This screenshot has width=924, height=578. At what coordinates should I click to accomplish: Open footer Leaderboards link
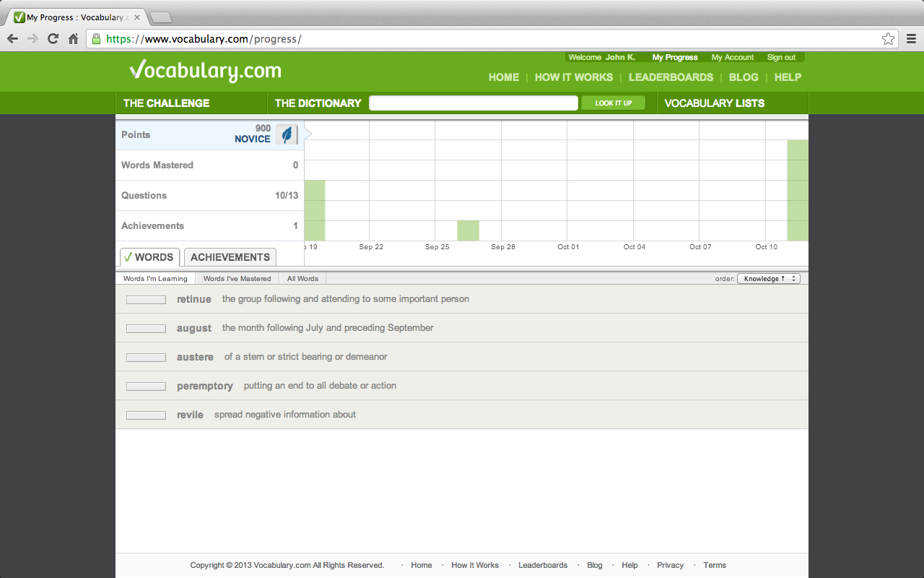click(543, 565)
